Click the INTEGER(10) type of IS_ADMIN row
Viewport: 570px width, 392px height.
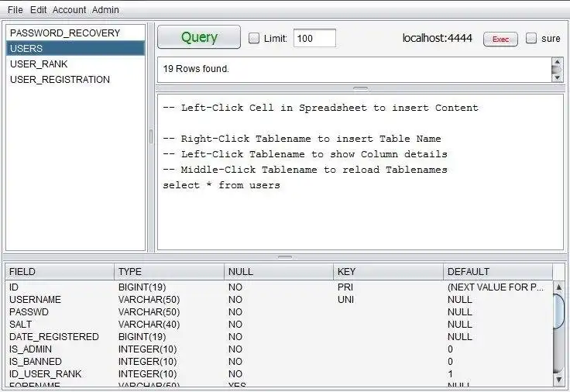click(x=170, y=349)
